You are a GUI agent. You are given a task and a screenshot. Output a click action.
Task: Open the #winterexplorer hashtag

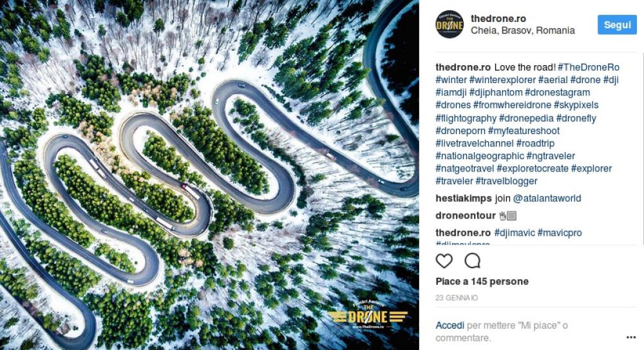tap(502, 80)
